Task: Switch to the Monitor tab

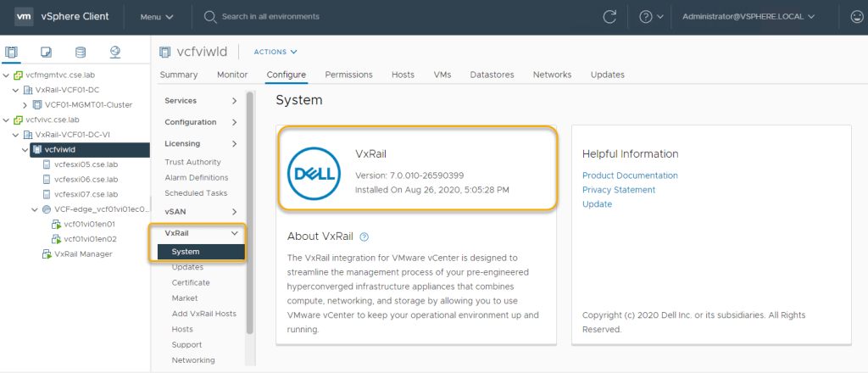Action: point(232,75)
